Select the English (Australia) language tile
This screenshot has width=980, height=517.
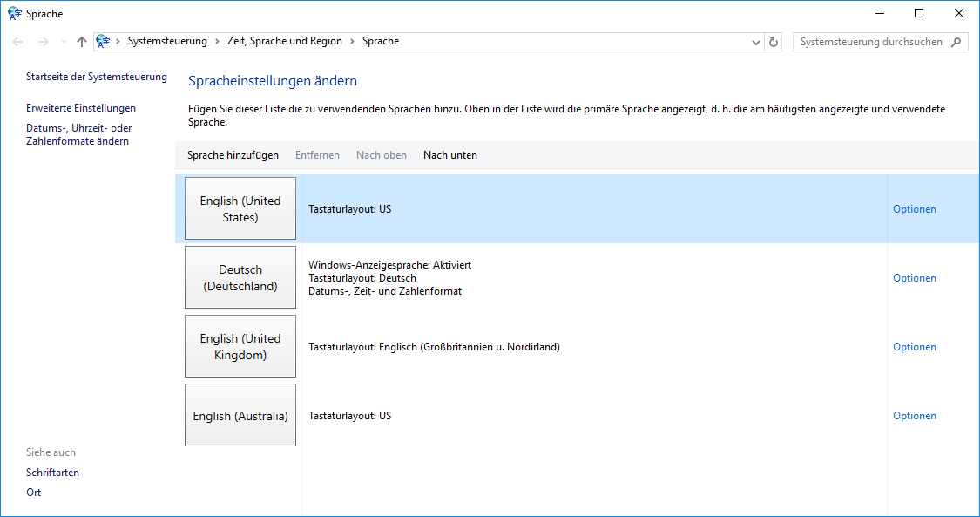click(x=240, y=416)
